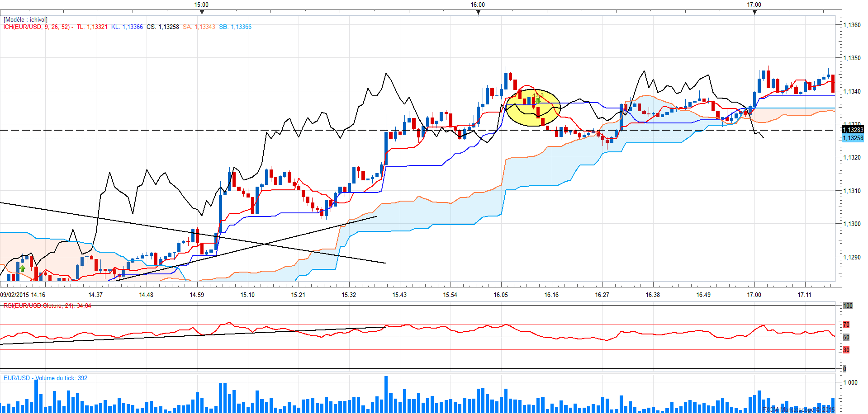Click the SB: 1,13366 Senkou B legend value
868x414 pixels.
tap(235, 27)
